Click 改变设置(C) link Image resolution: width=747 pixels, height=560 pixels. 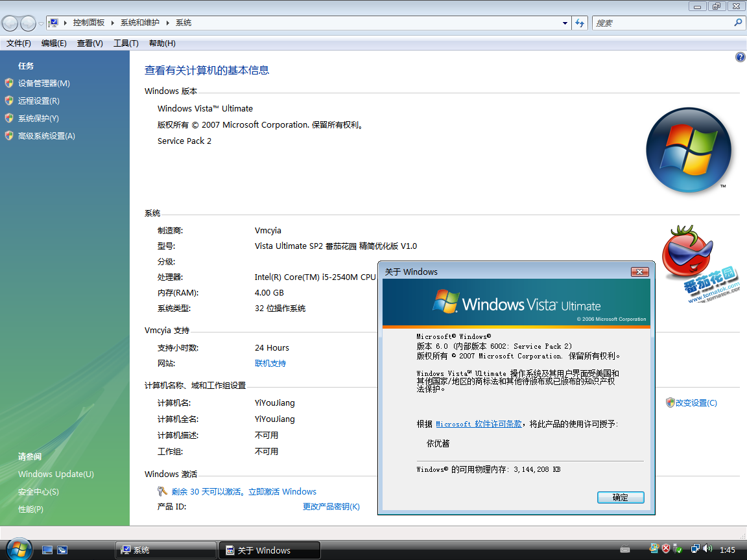pyautogui.click(x=696, y=403)
